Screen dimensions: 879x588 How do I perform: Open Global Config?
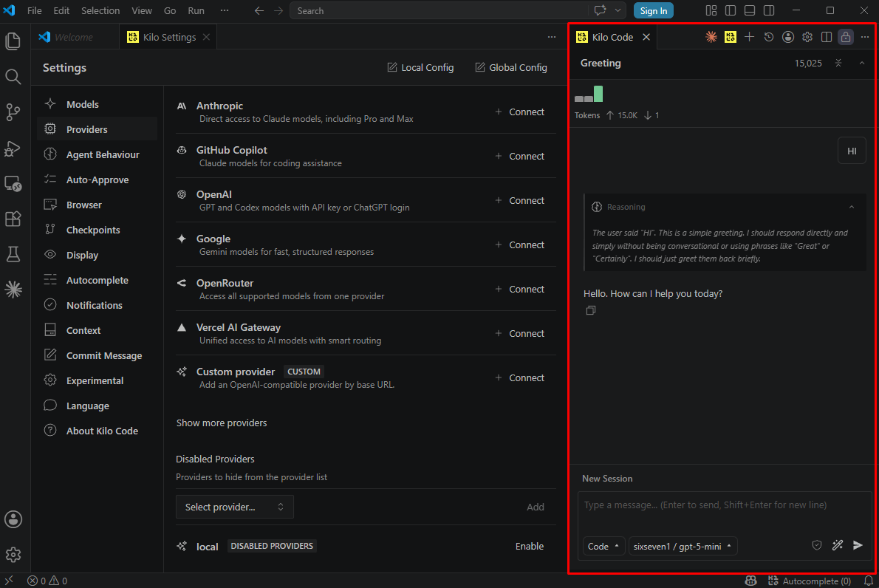pyautogui.click(x=511, y=67)
